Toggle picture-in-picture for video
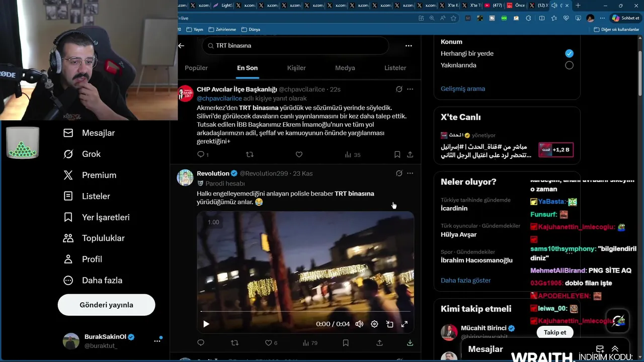The image size is (644, 362). [389, 324]
